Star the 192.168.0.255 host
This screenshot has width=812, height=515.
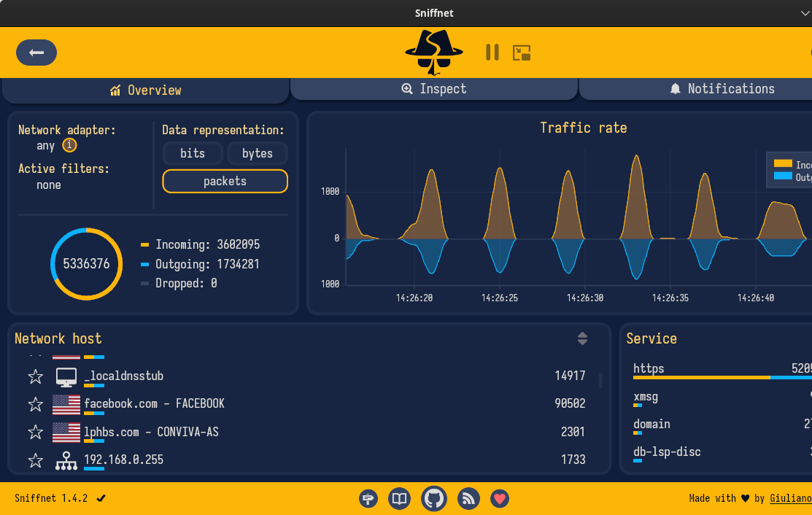[x=35, y=460]
